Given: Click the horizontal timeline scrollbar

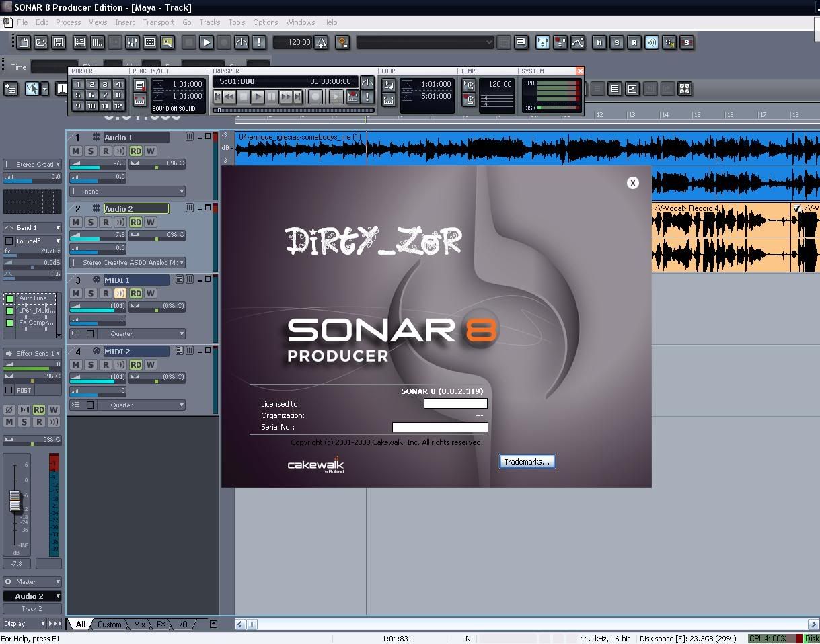Looking at the screenshot, I should 527,625.
